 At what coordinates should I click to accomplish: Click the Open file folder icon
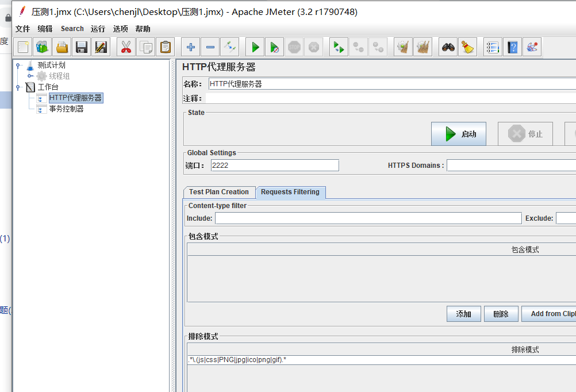[x=62, y=47]
